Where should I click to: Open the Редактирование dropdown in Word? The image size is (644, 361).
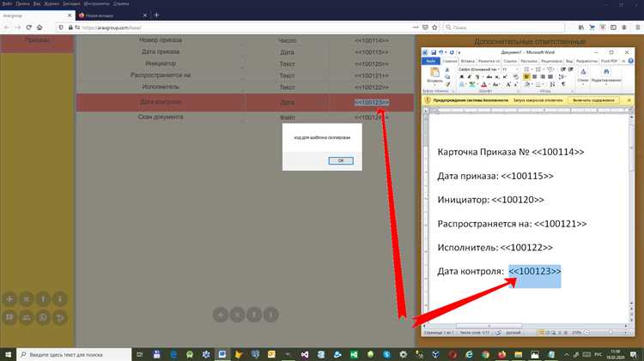(x=606, y=76)
